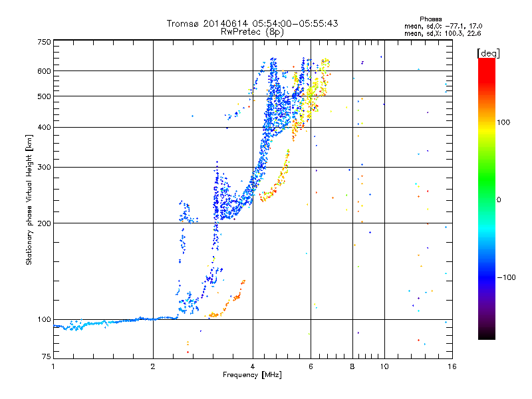Click the frequency axis tick label 16
Screen dimensions: 532x399
452,366
